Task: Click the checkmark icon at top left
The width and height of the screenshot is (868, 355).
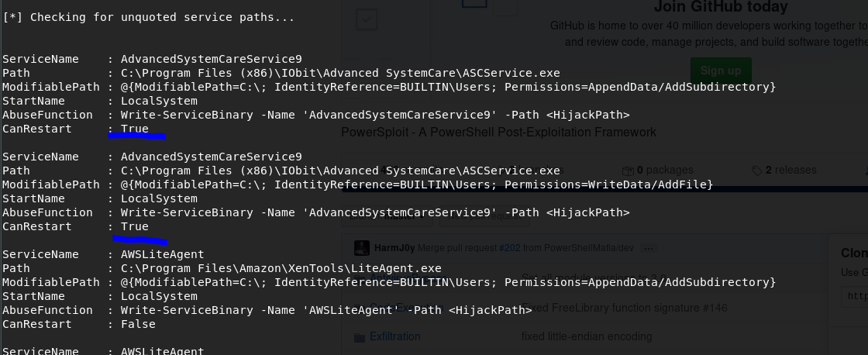Action: 365,19
